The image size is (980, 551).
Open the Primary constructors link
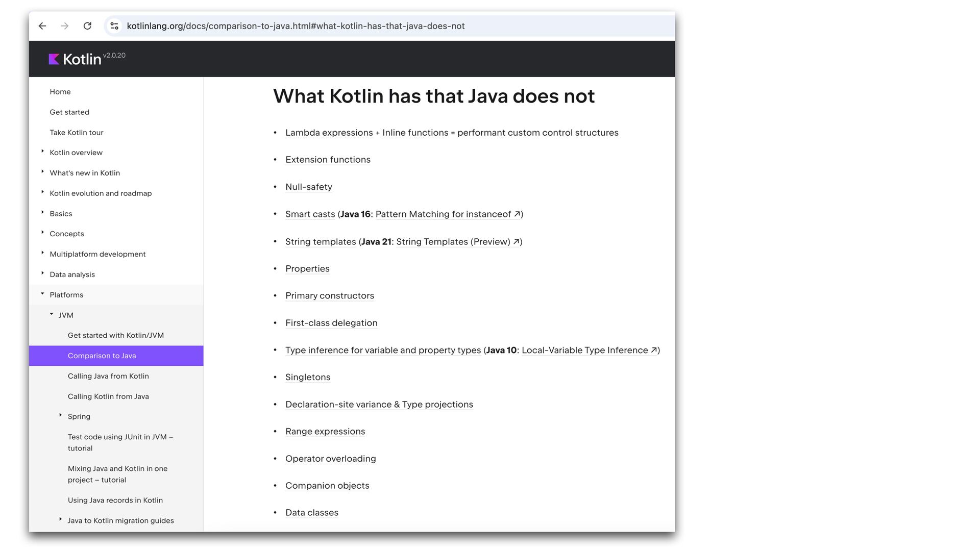click(330, 296)
